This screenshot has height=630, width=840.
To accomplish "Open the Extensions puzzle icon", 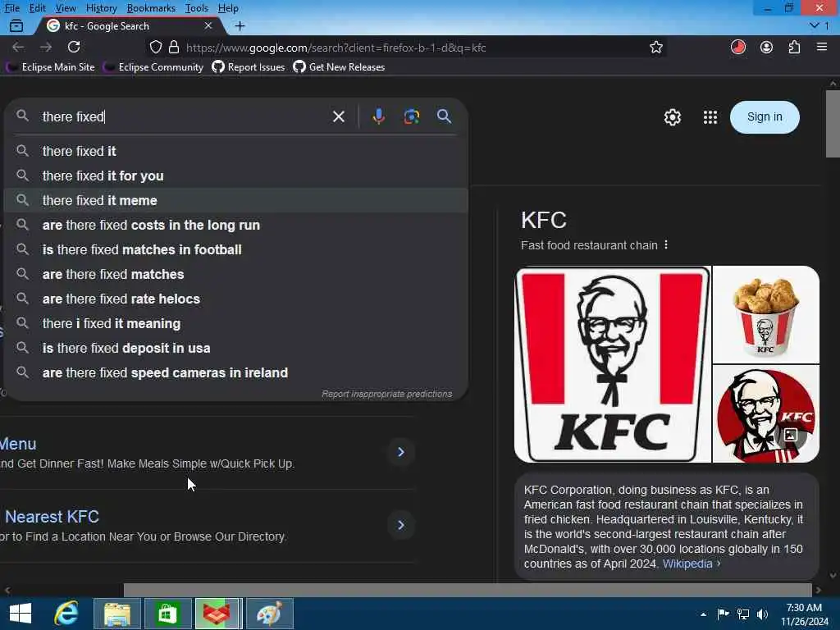I will pyautogui.click(x=794, y=47).
